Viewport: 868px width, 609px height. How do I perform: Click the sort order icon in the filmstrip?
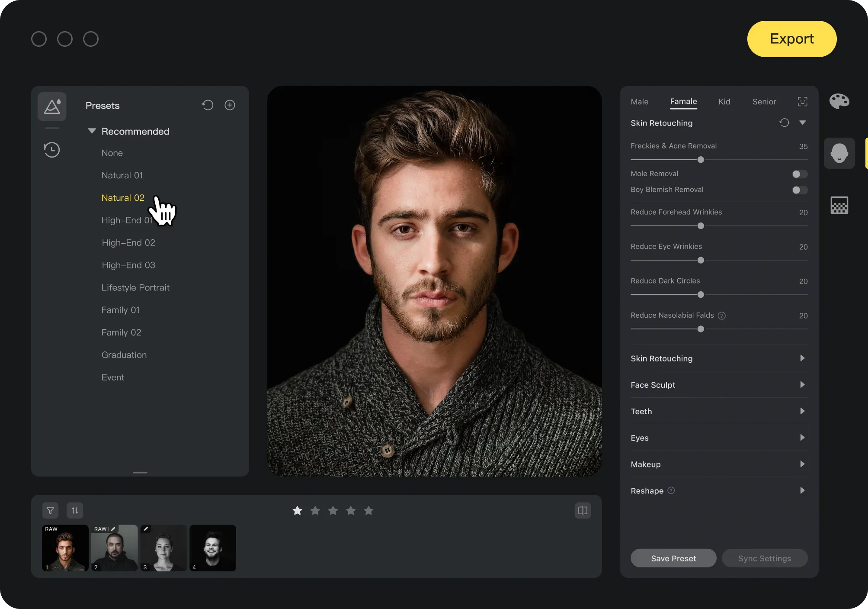tap(75, 511)
